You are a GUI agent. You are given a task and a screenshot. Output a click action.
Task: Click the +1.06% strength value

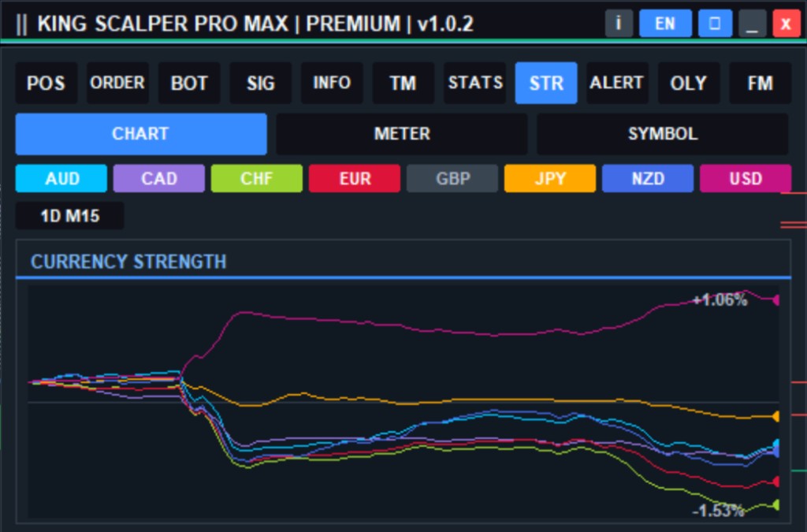click(x=720, y=299)
